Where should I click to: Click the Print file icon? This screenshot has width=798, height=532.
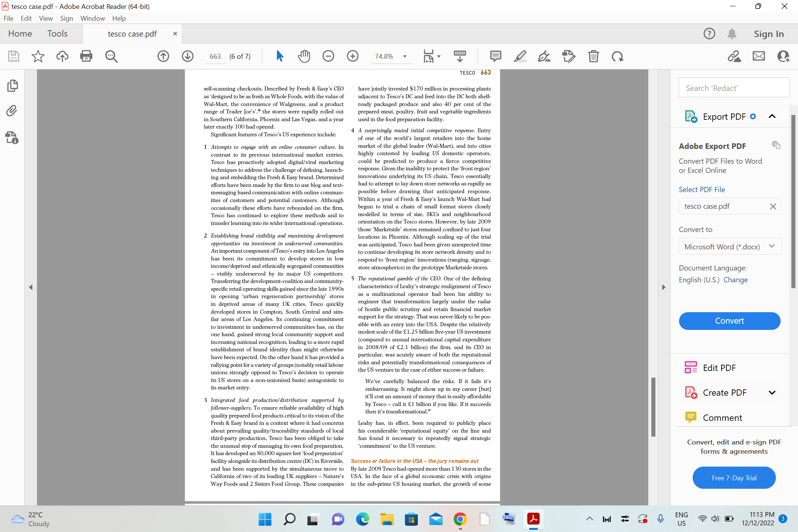(x=86, y=56)
